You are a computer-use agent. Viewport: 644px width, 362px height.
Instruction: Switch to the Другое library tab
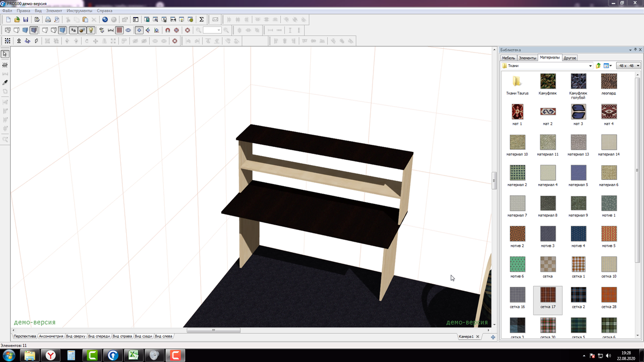point(570,57)
